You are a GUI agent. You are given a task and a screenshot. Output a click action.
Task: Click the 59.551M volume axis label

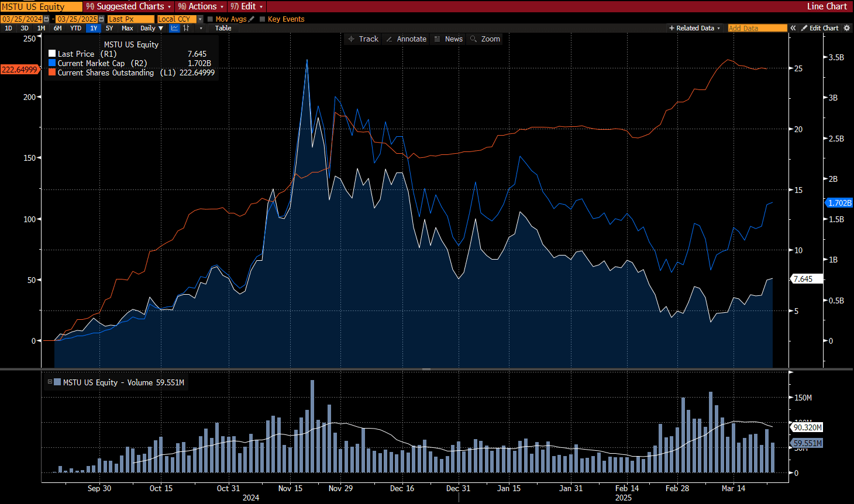pyautogui.click(x=808, y=443)
